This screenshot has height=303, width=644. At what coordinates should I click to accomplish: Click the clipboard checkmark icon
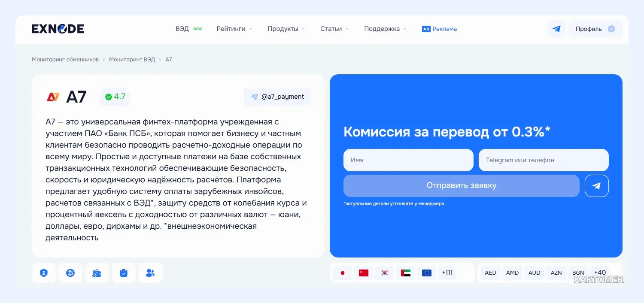coord(124,273)
